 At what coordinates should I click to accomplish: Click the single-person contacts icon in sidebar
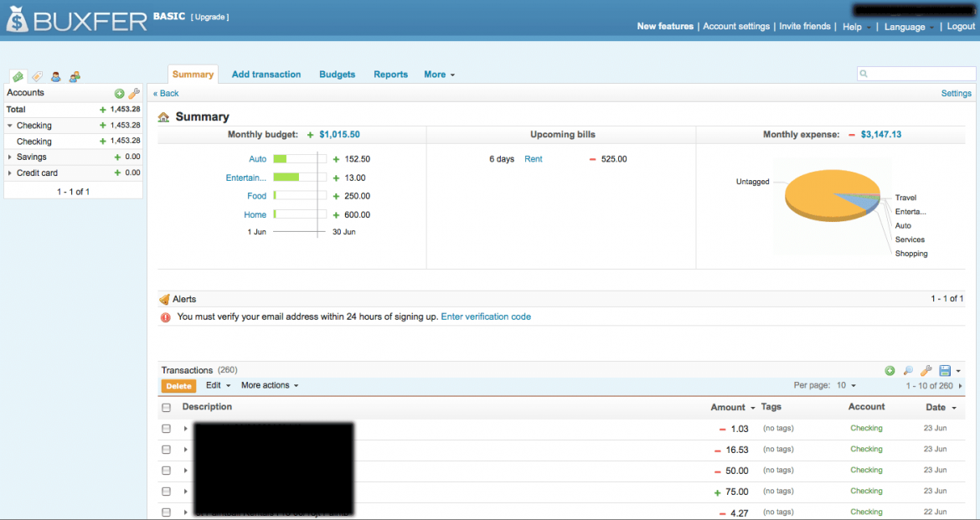click(x=56, y=76)
